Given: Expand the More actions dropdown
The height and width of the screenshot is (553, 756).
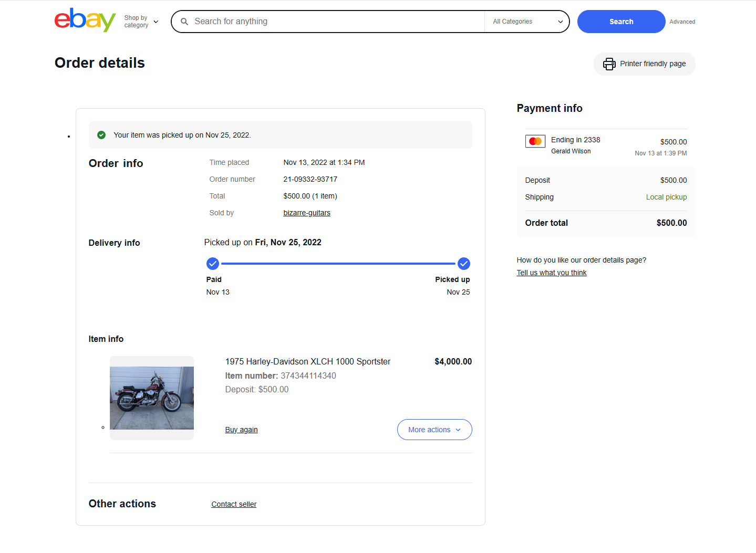Looking at the screenshot, I should tap(434, 430).
